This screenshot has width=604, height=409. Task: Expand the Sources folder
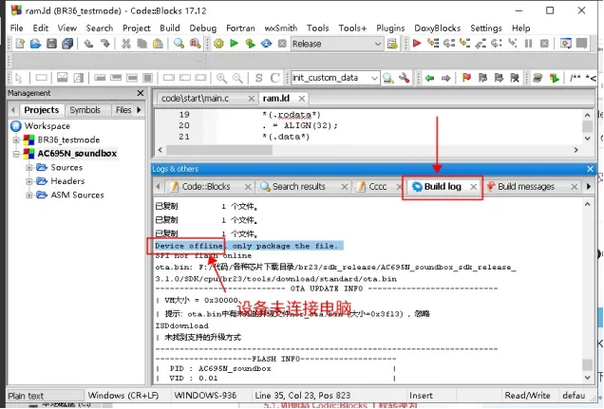point(29,168)
